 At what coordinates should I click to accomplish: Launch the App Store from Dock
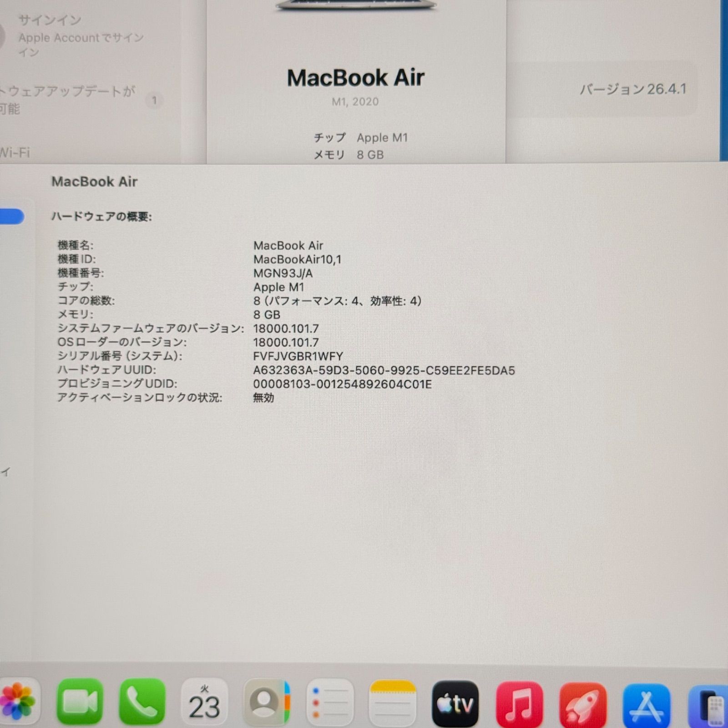point(646,706)
